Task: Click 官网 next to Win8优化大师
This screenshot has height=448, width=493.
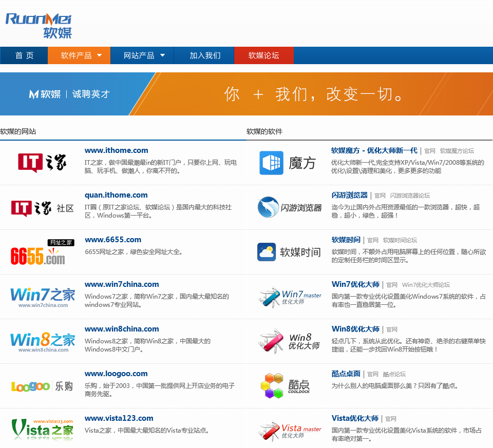Action: coord(392,329)
